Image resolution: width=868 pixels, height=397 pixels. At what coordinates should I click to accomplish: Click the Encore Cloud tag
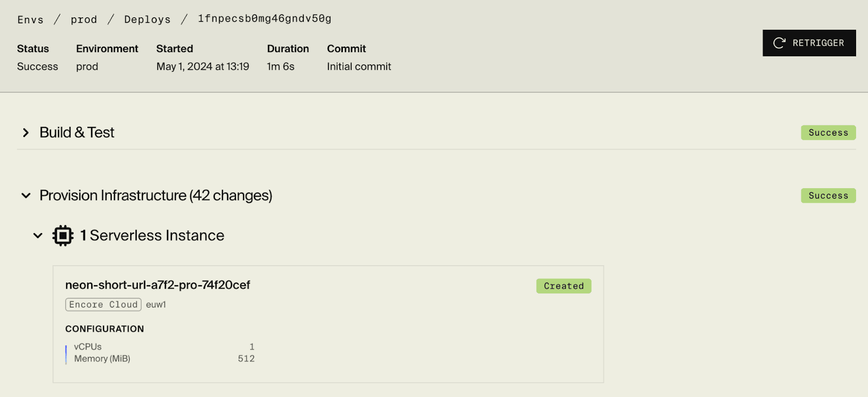(103, 304)
